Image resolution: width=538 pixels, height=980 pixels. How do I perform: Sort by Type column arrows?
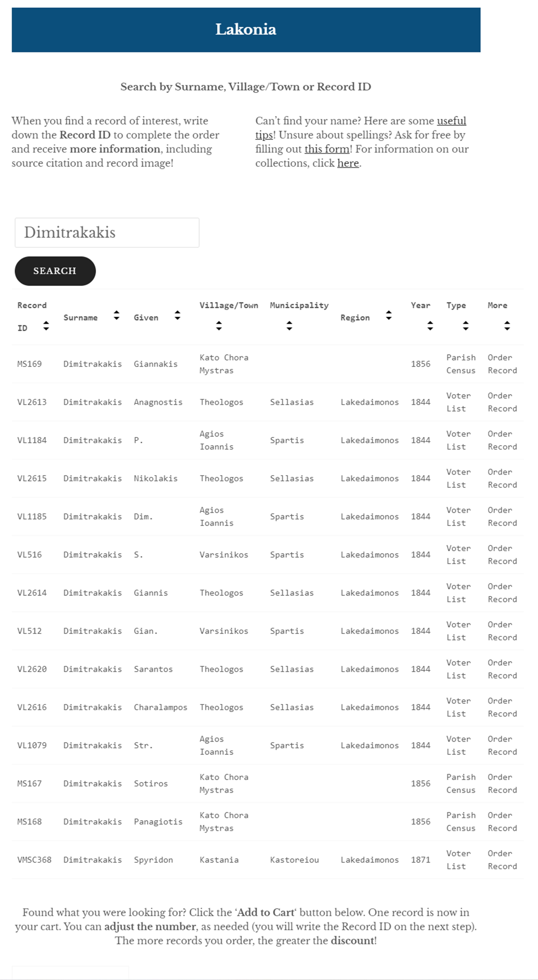tap(465, 326)
